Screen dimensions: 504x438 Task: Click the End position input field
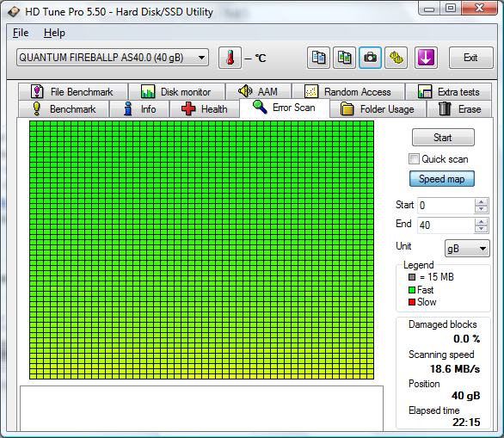[x=446, y=225]
